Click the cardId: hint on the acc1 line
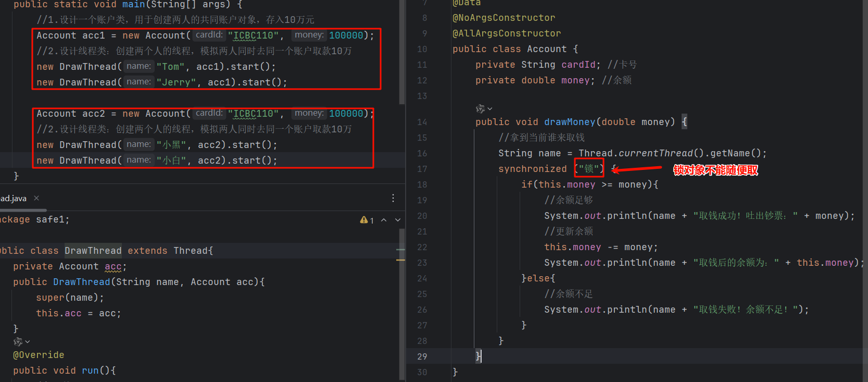Viewport: 868px width, 382px height. coord(209,35)
